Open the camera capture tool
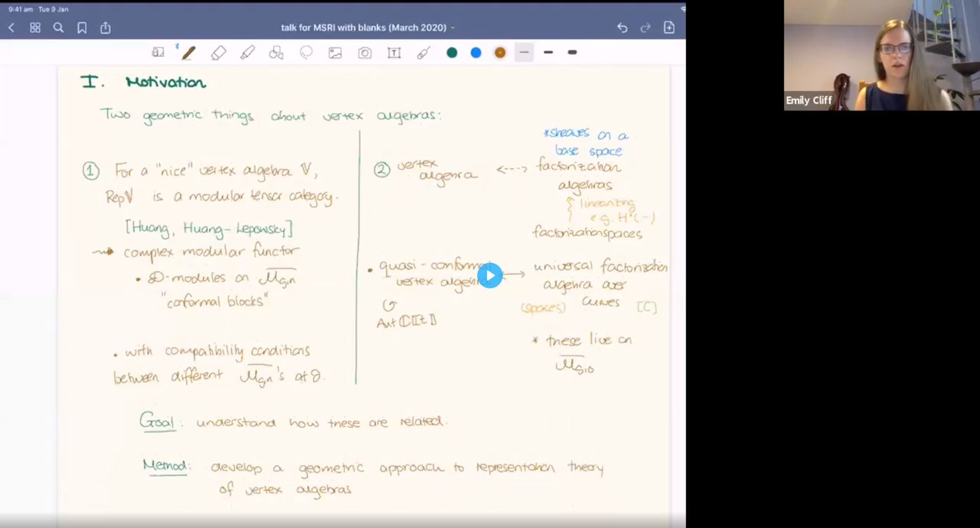The width and height of the screenshot is (980, 528). pos(364,52)
